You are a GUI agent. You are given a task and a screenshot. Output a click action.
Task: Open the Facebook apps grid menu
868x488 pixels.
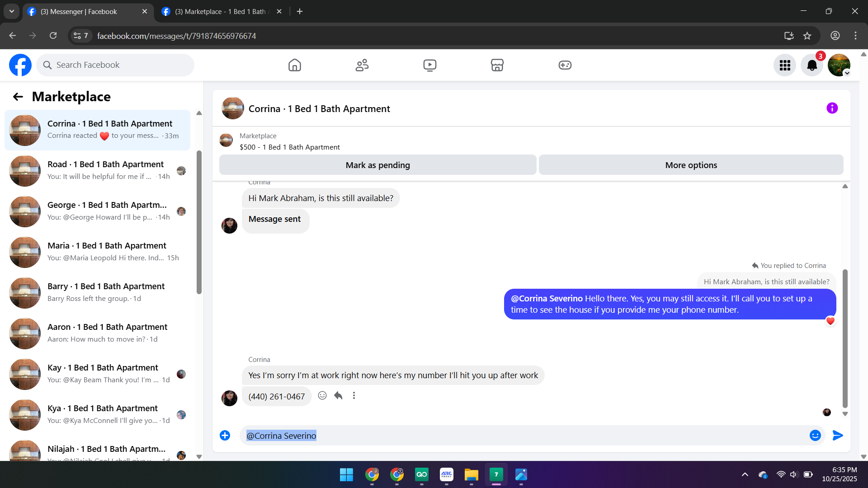785,66
